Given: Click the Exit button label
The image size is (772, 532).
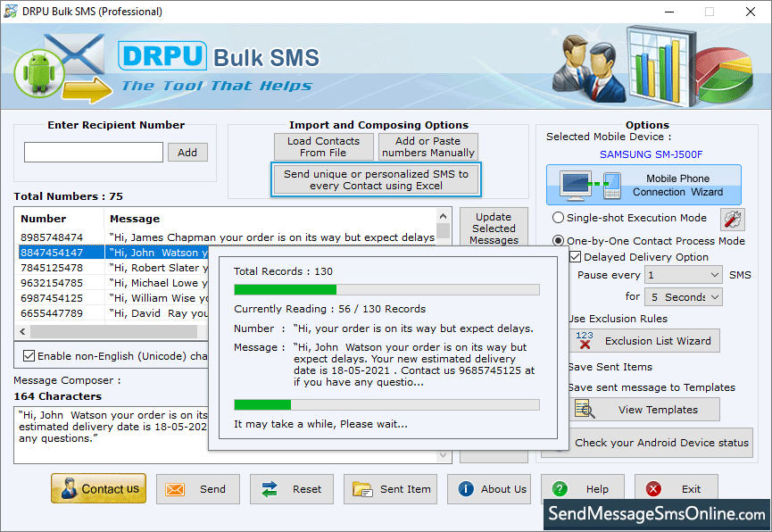Looking at the screenshot, I should pos(691,489).
